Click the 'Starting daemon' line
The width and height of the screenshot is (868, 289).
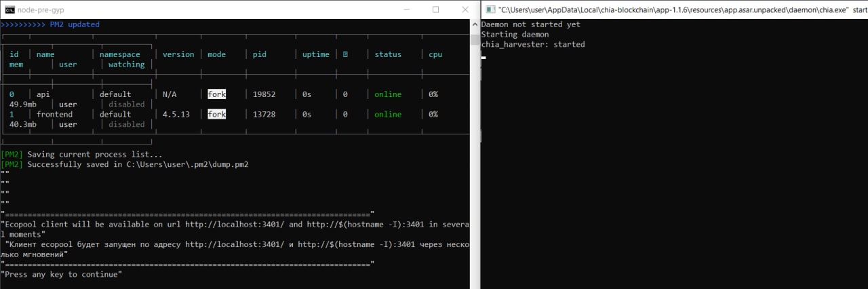(x=515, y=35)
